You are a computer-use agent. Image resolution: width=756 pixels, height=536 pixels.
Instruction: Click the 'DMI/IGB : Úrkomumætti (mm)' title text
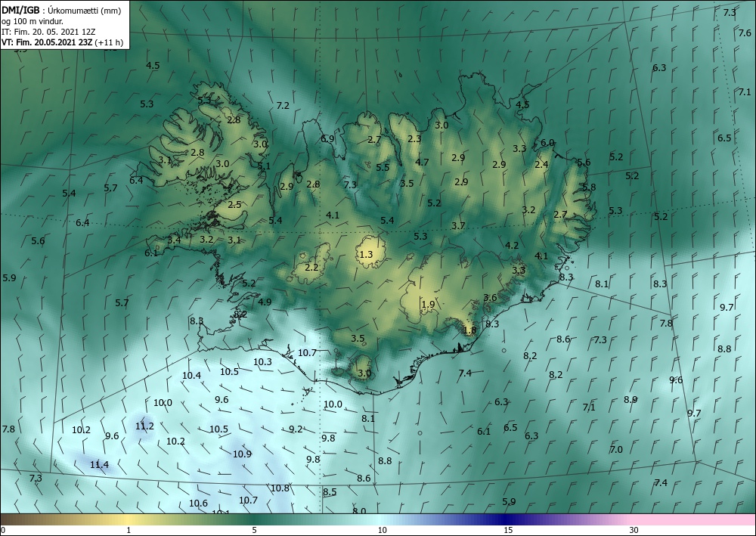[x=61, y=11]
